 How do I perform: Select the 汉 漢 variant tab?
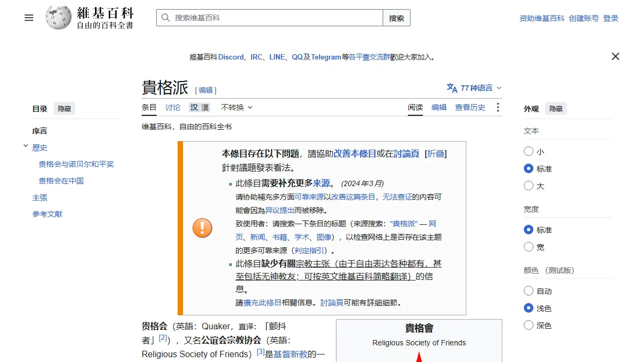[199, 107]
